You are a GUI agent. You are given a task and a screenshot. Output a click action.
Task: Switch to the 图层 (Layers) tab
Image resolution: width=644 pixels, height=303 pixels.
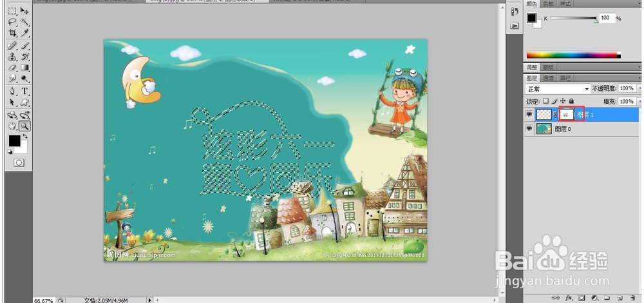tap(532, 78)
